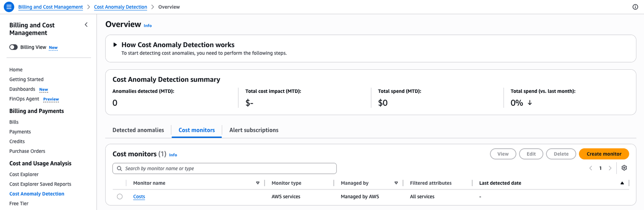Viewport: 644px width, 210px height.
Task: Open Dashboards in sidebar
Action: [x=22, y=89]
